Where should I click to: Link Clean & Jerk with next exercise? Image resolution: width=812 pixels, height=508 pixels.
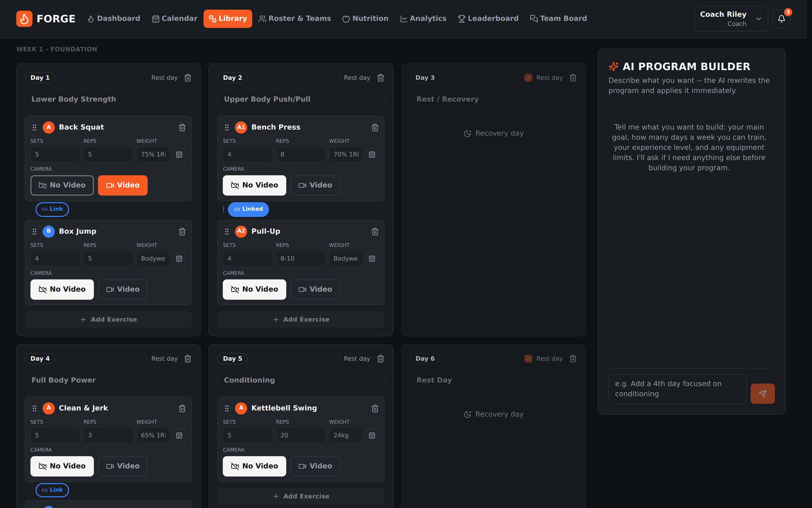tap(52, 490)
